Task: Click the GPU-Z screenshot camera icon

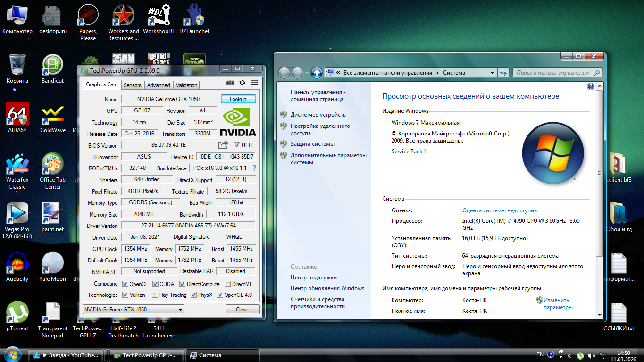Action: pyautogui.click(x=230, y=83)
